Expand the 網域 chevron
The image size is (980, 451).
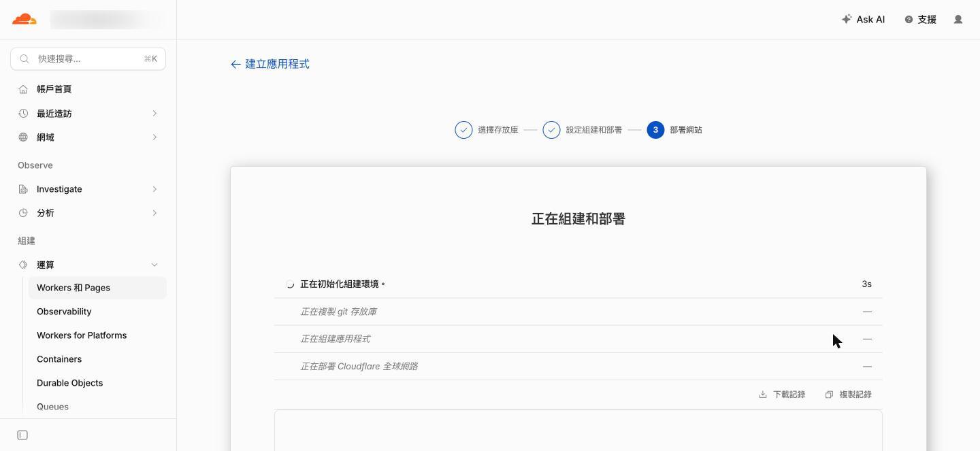[x=154, y=137]
